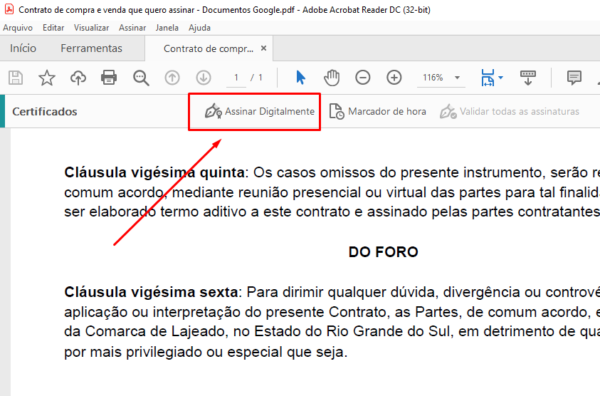
Task: Zoom in with plus icon
Action: 394,78
